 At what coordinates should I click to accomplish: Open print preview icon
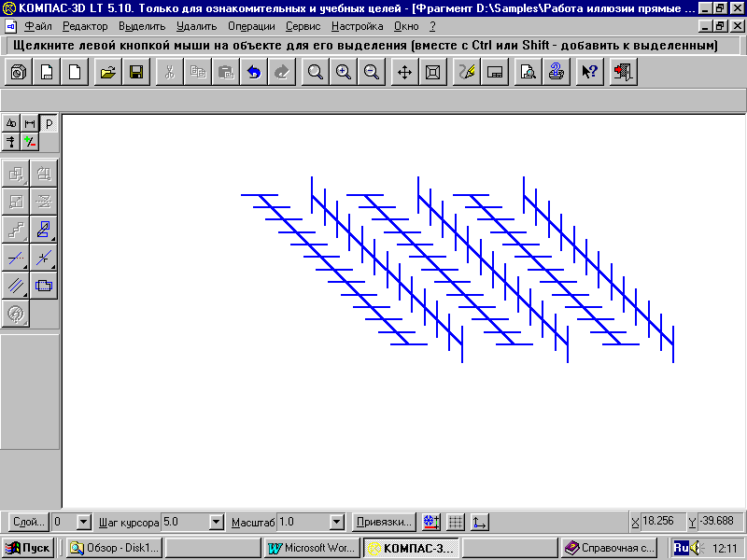(x=528, y=72)
